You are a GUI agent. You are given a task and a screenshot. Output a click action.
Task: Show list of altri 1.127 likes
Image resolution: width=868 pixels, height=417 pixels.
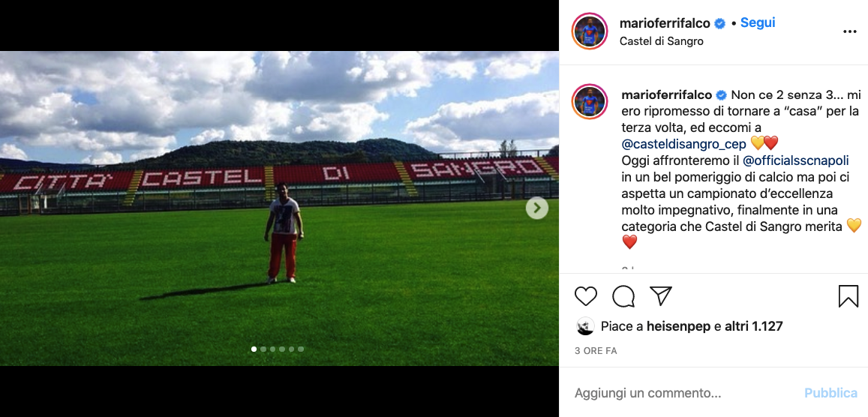(754, 326)
